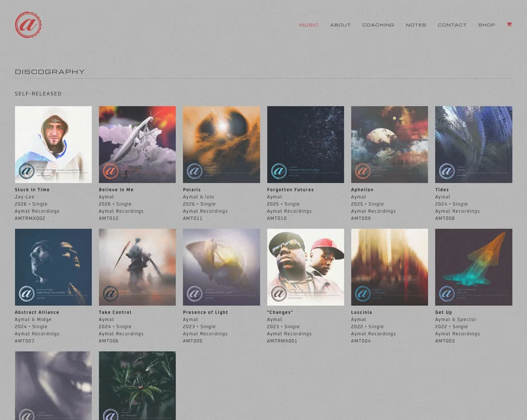Click catalog number AMT008
The height and width of the screenshot is (420, 527).
point(444,218)
